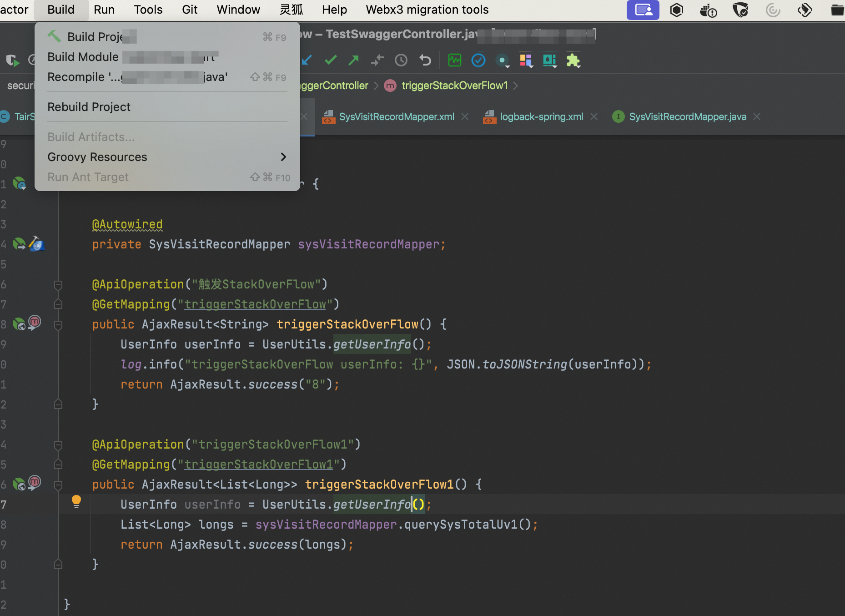Open Git history clock icon
Image resolution: width=845 pixels, height=616 pixels.
[x=401, y=60]
